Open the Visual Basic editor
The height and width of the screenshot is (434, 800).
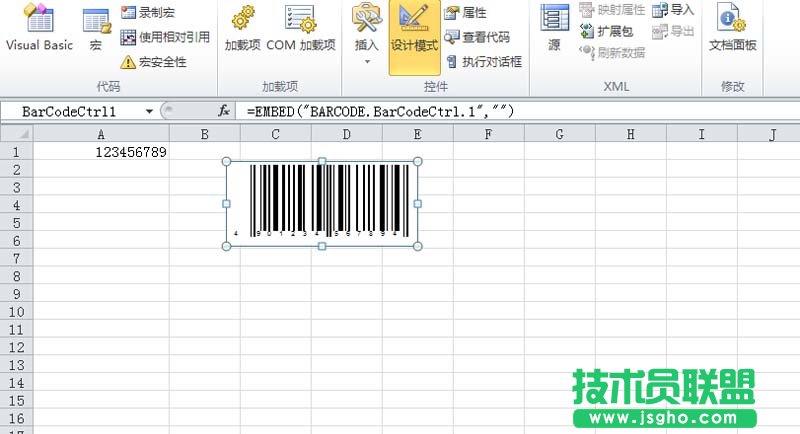coord(39,28)
